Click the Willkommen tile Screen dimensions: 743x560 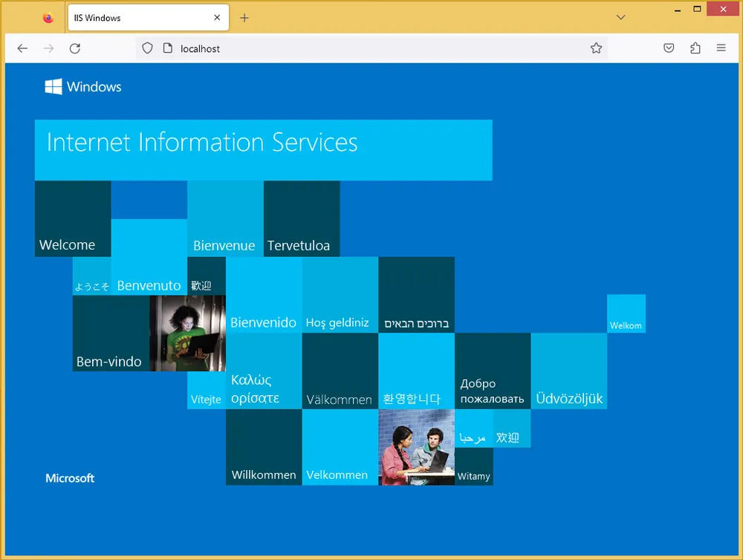pyautogui.click(x=264, y=447)
